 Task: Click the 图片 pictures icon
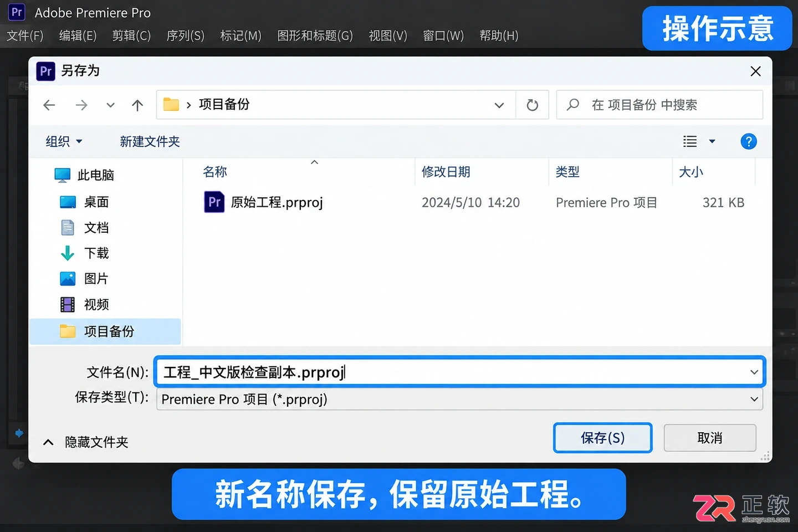pyautogui.click(x=68, y=279)
